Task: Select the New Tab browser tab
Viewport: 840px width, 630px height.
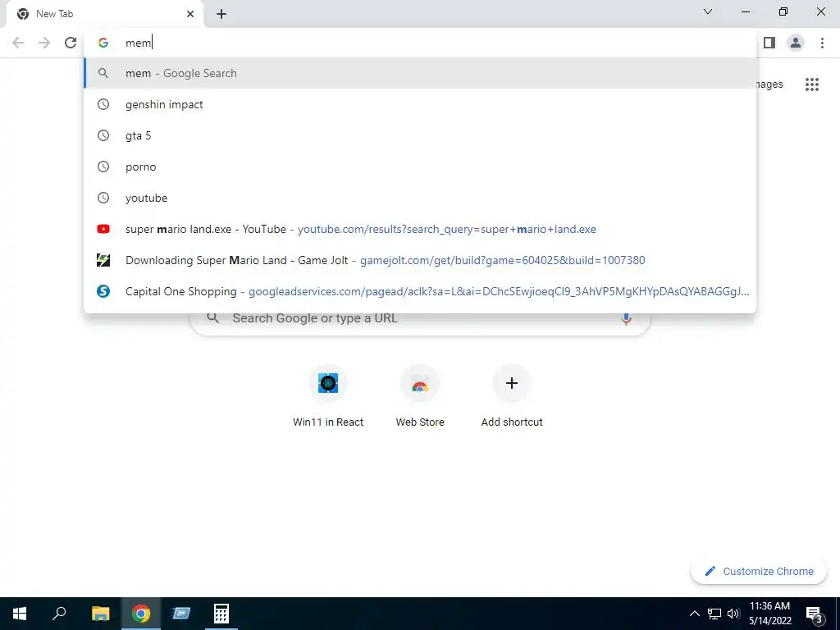Action: pos(105,14)
